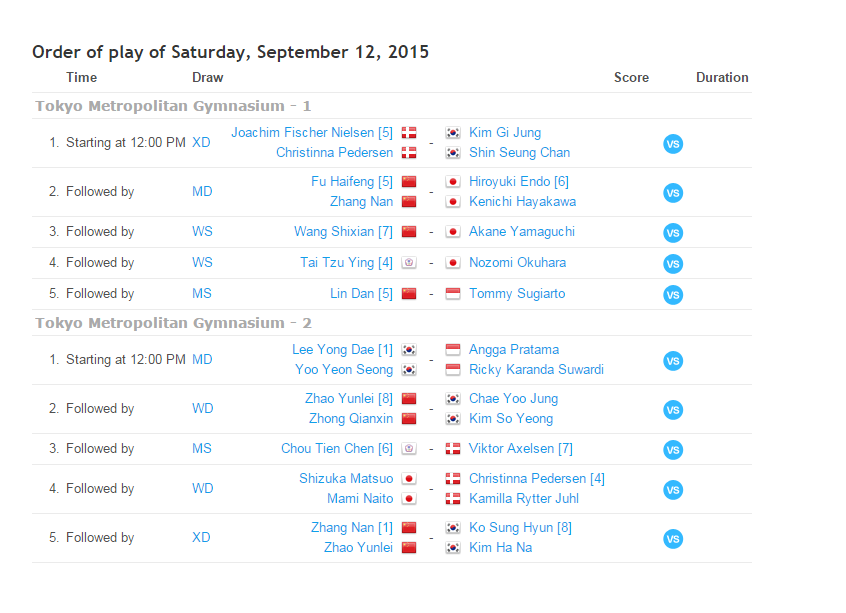Click Denmark flag beside Viktor Axelsen
This screenshot has height=613, width=846.
click(x=453, y=449)
